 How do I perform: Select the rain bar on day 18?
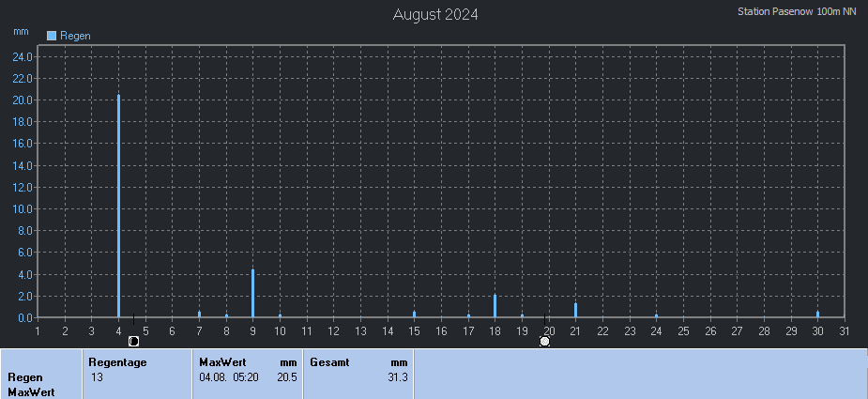click(495, 306)
